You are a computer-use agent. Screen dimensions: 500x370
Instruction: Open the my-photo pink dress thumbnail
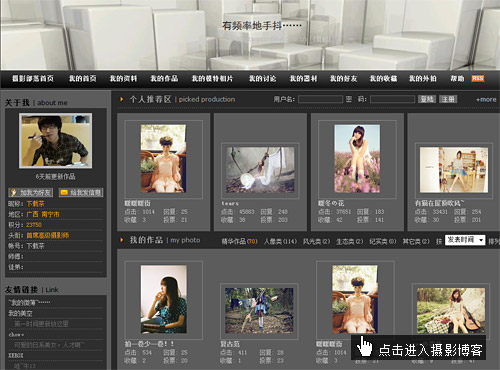pos(355,299)
